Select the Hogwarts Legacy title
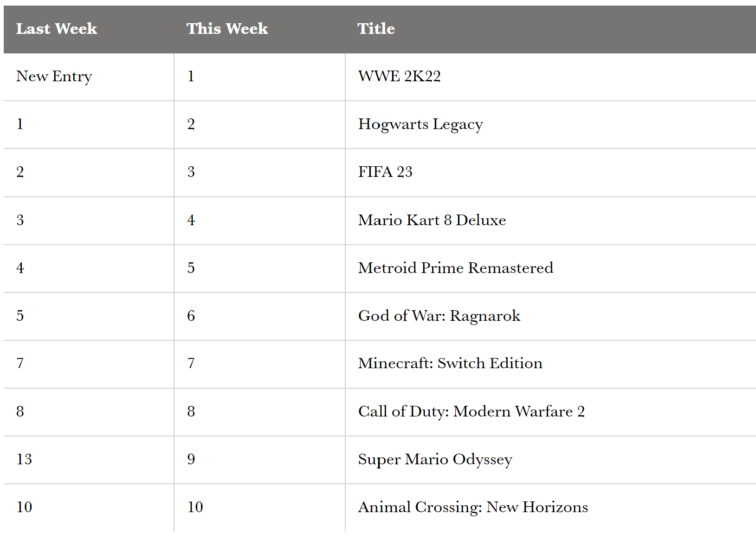 tap(420, 124)
